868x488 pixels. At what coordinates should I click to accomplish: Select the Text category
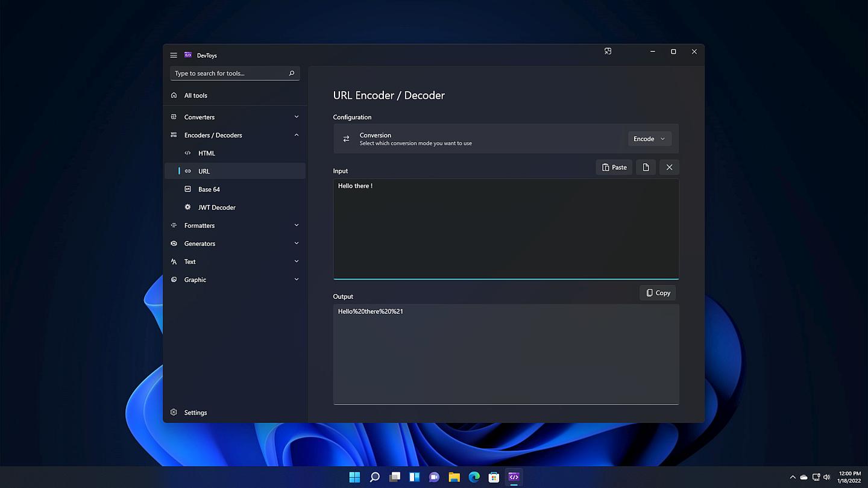[x=235, y=261]
